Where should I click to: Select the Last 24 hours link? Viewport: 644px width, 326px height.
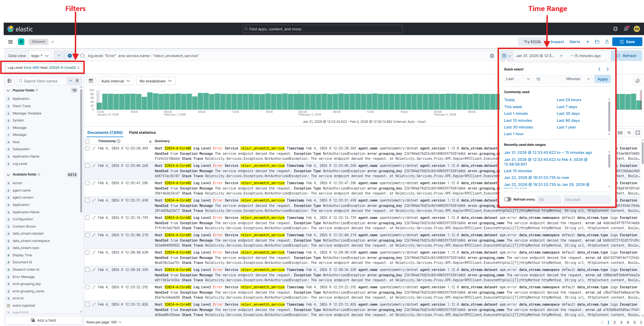(569, 100)
